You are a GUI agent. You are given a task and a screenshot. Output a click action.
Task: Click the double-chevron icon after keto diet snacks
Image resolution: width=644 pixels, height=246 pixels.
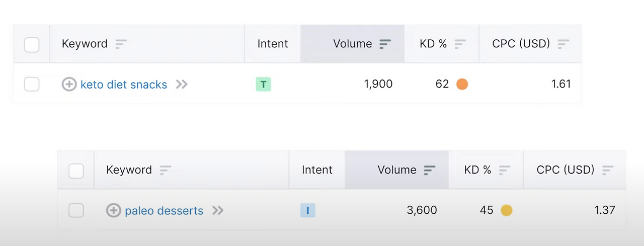(x=182, y=84)
